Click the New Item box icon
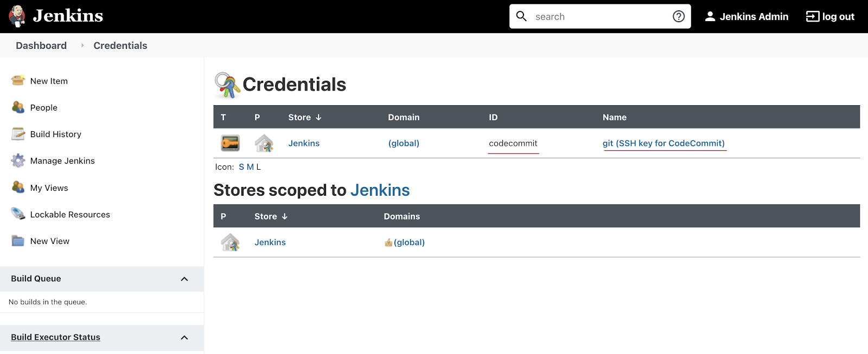Screen dimensions: 868x354 pyautogui.click(x=18, y=81)
